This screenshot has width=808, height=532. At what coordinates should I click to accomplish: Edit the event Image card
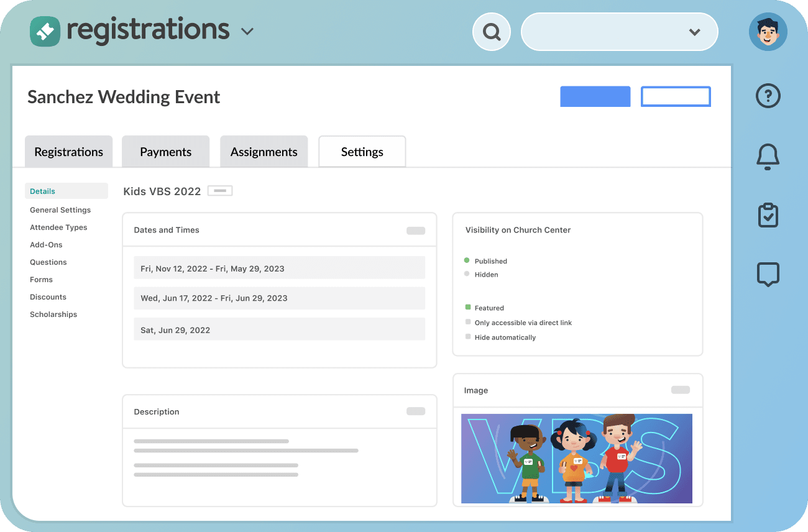point(680,390)
